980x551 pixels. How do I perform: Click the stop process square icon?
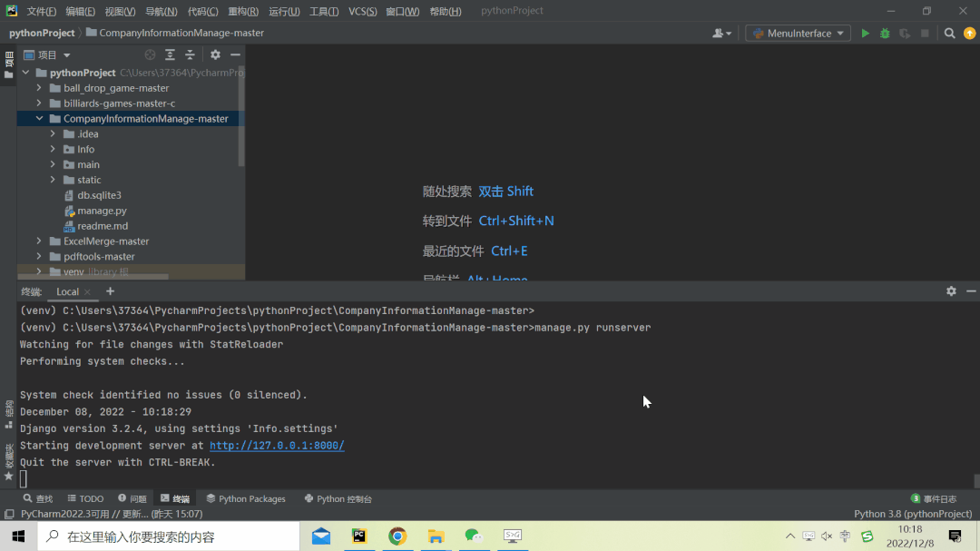click(925, 34)
